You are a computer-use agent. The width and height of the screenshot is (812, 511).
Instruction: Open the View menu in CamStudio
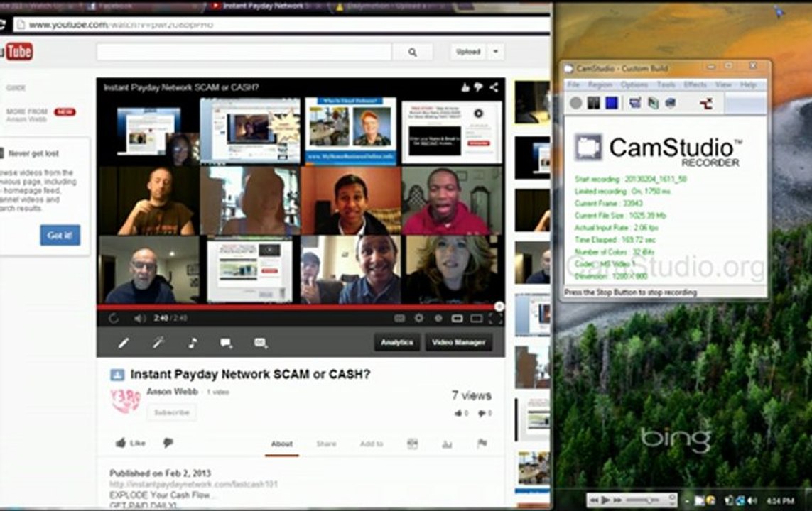pos(723,84)
